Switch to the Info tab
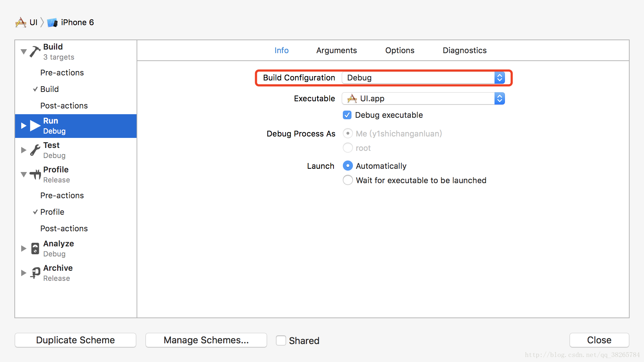 (281, 51)
